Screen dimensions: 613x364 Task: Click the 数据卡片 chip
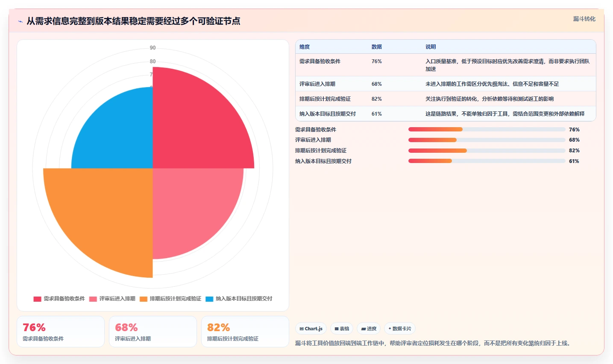400,329
